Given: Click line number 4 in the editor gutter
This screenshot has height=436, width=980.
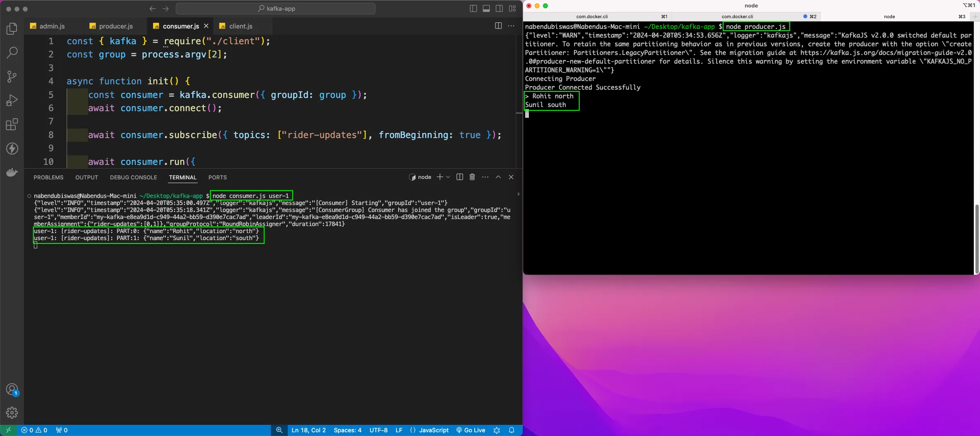Looking at the screenshot, I should pyautogui.click(x=51, y=81).
